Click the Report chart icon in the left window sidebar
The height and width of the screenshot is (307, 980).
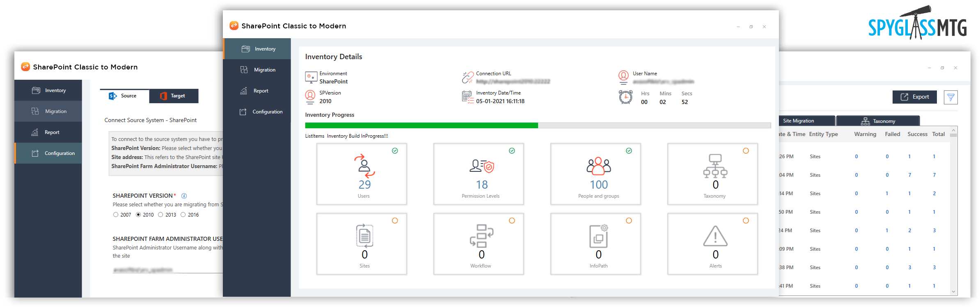pos(35,132)
